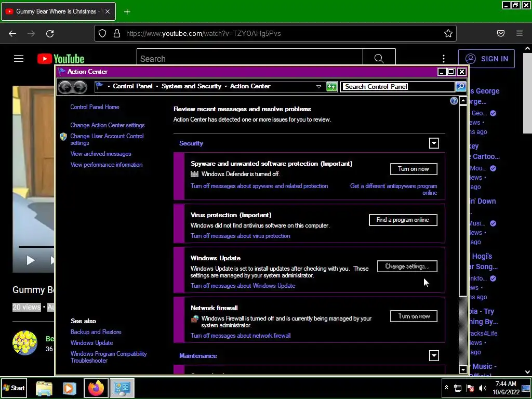Open the Windows Start menu
This screenshot has width=532, height=399.
click(x=14, y=388)
